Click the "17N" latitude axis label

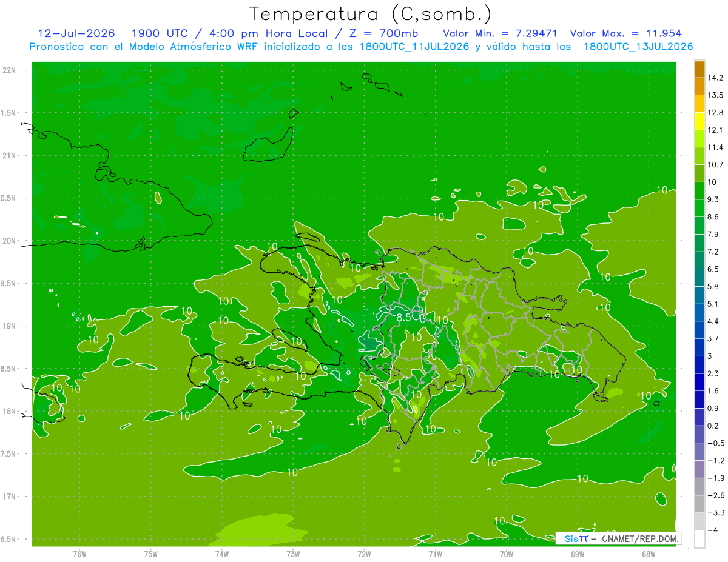pos(10,497)
